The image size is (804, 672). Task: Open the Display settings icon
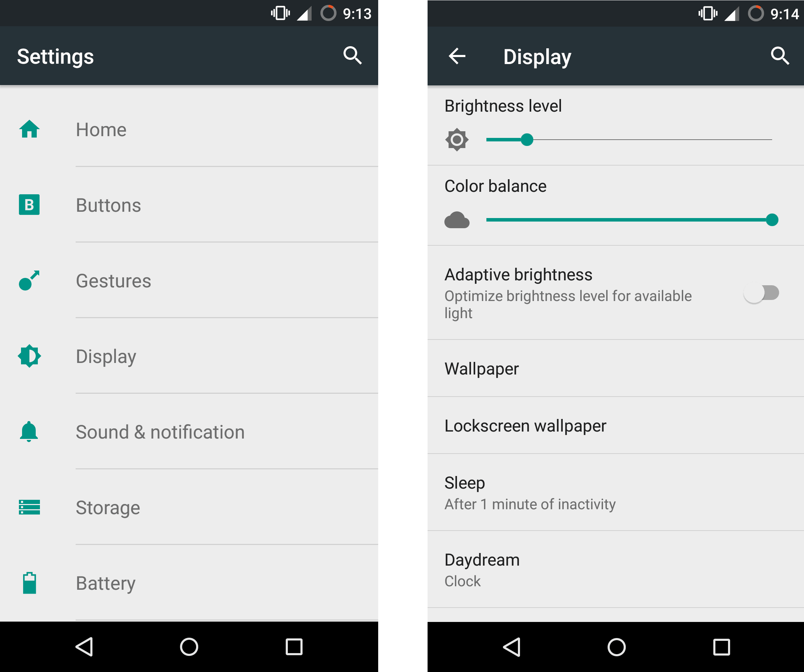(x=29, y=356)
